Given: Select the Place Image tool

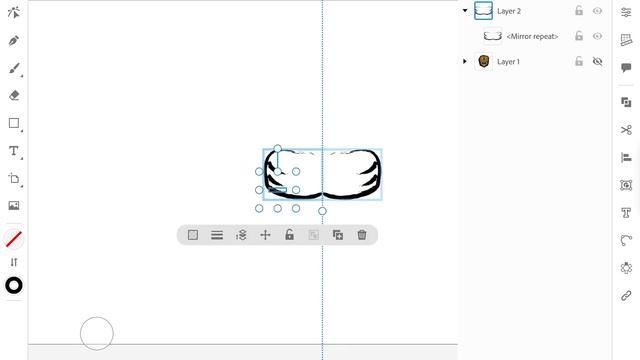Looking at the screenshot, I should click(x=14, y=205).
